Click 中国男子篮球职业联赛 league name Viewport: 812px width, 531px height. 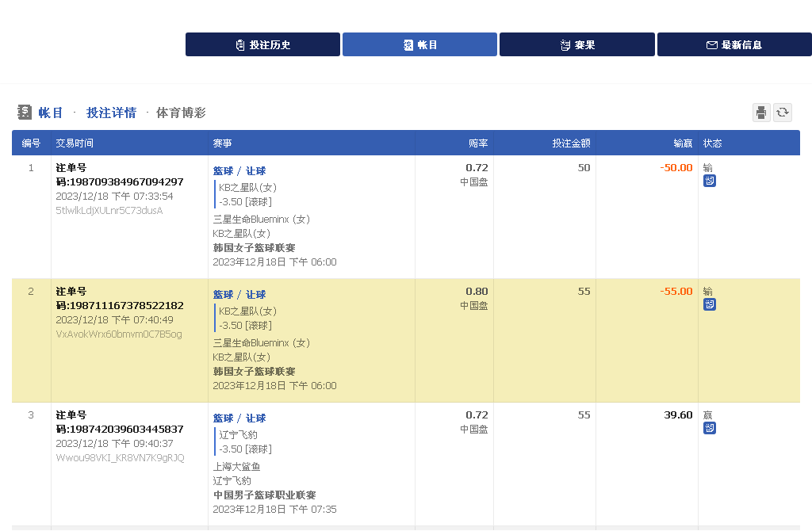click(x=265, y=495)
